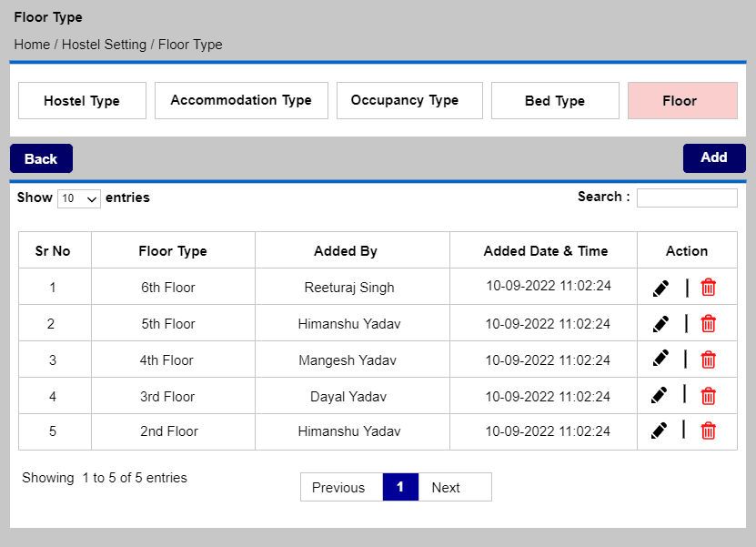This screenshot has height=547, width=756.
Task: Select the Floor tab
Action: point(682,100)
